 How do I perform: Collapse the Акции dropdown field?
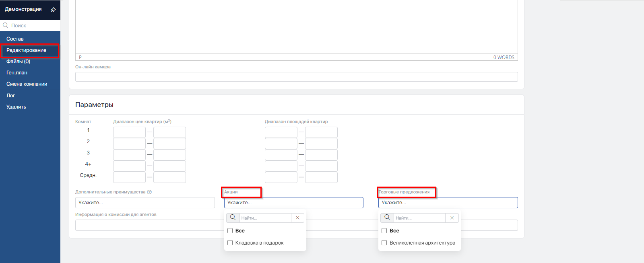[x=293, y=203]
